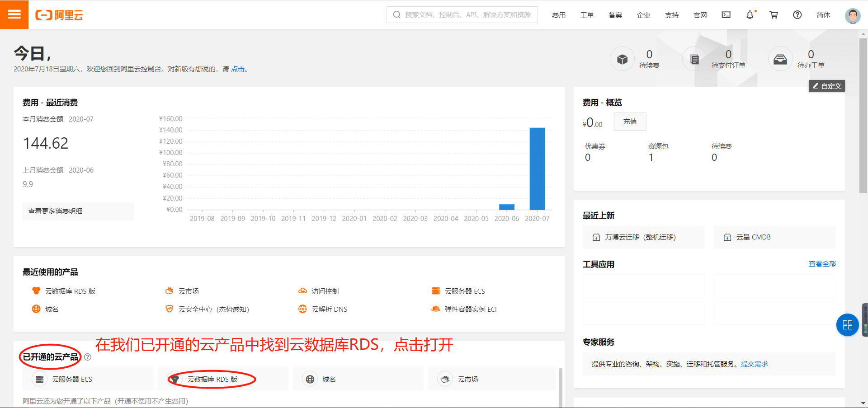Open the 简体 language dropdown
868x408 pixels.
pos(823,15)
